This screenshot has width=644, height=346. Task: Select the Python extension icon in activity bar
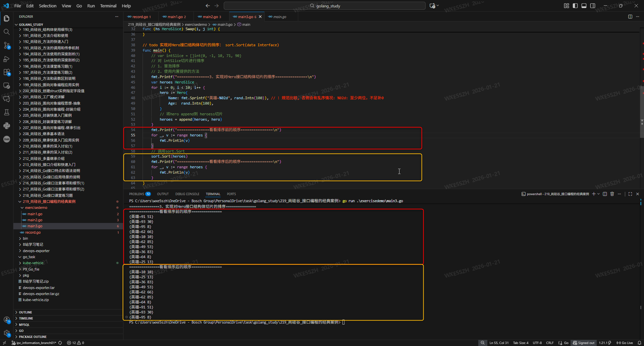tap(6, 126)
